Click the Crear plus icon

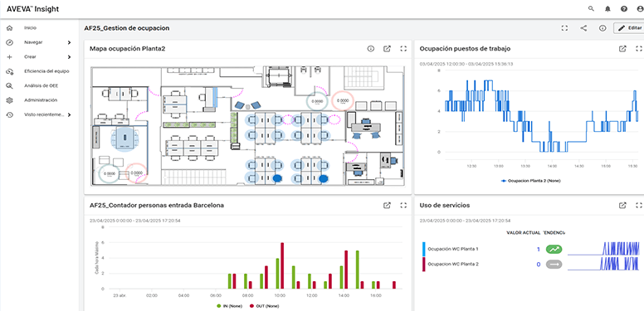10,57
